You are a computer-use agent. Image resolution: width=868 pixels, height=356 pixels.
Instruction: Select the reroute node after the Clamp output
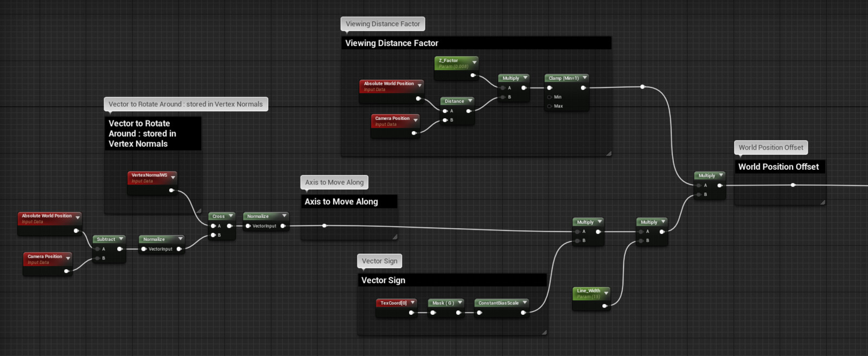point(642,87)
